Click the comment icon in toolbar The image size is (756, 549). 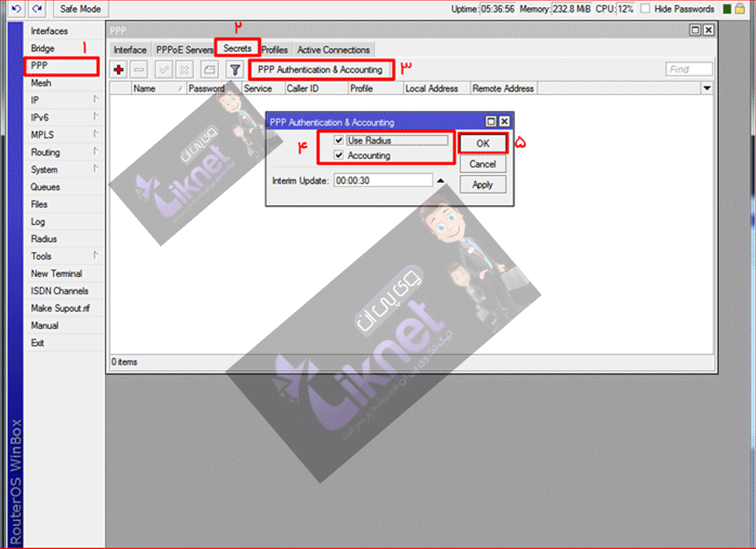209,70
